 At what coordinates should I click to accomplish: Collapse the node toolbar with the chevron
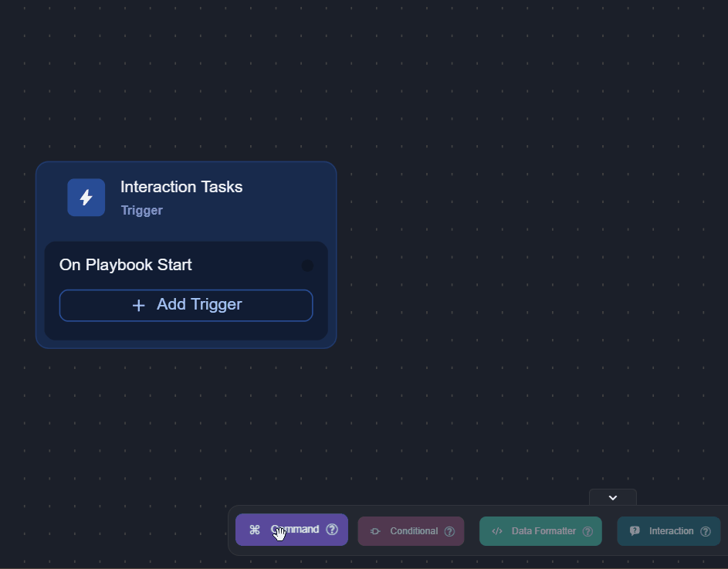tap(612, 497)
